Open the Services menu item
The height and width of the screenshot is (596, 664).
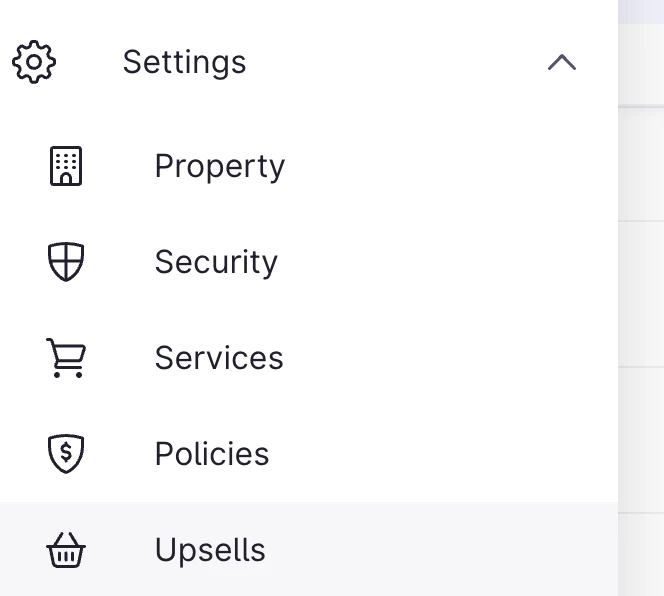(219, 358)
